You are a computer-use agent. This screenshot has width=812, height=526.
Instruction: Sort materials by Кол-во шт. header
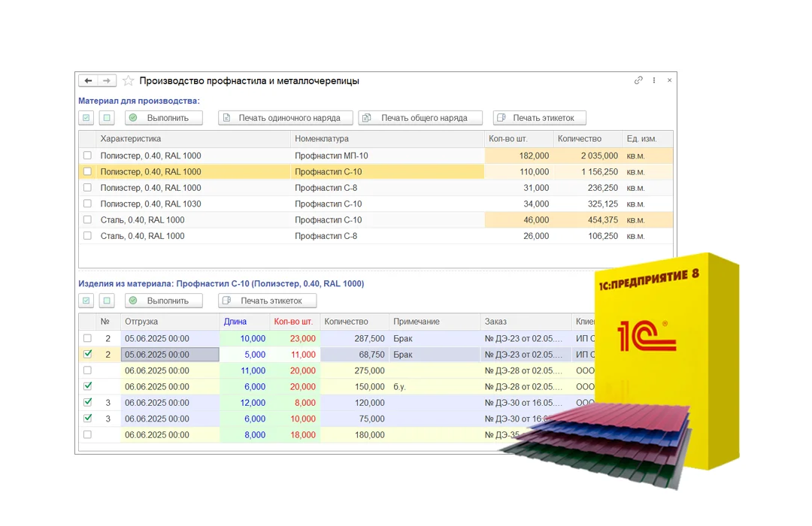pos(519,139)
